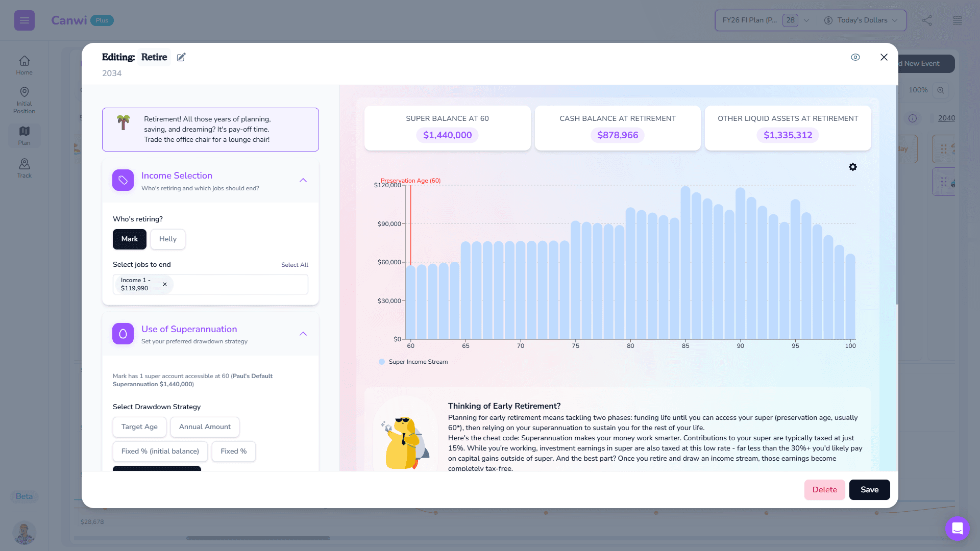Collapse the Use of Superannuation section
The height and width of the screenshot is (551, 980).
(x=303, y=334)
